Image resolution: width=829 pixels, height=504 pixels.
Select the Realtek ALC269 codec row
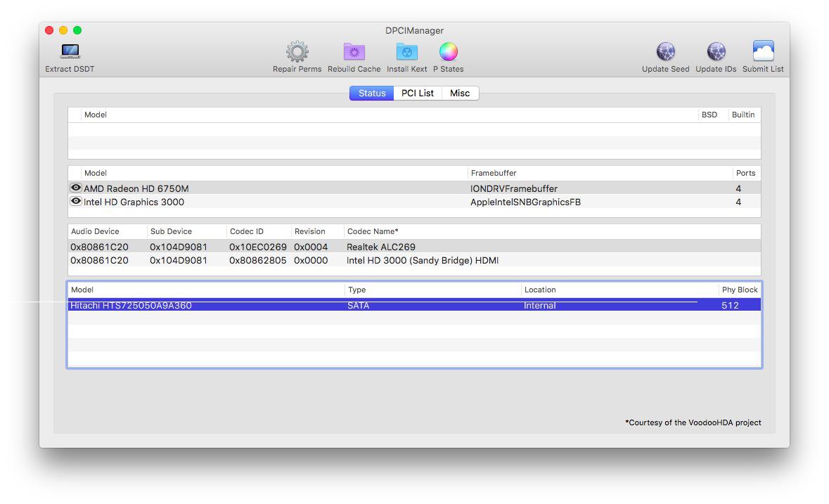pyautogui.click(x=415, y=247)
